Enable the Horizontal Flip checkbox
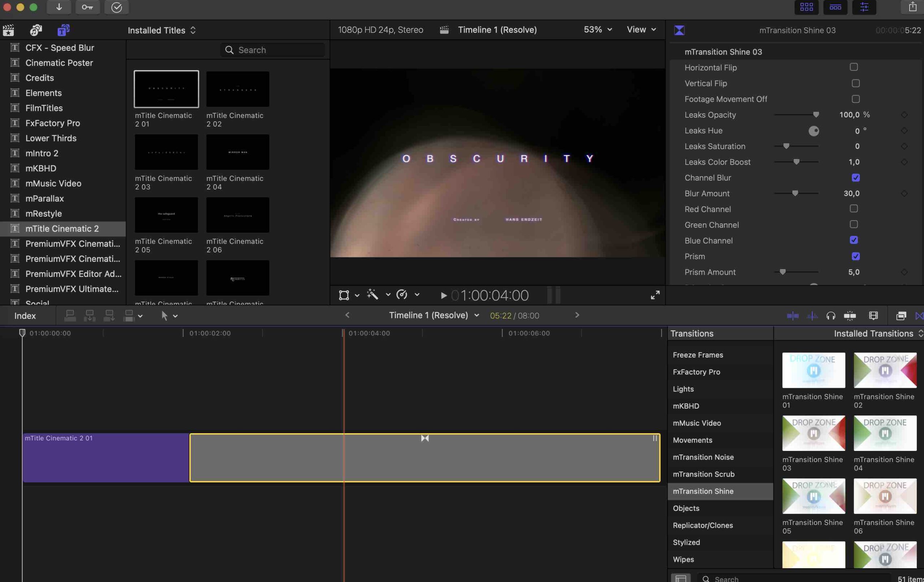Screen dimensions: 924x582 point(854,67)
